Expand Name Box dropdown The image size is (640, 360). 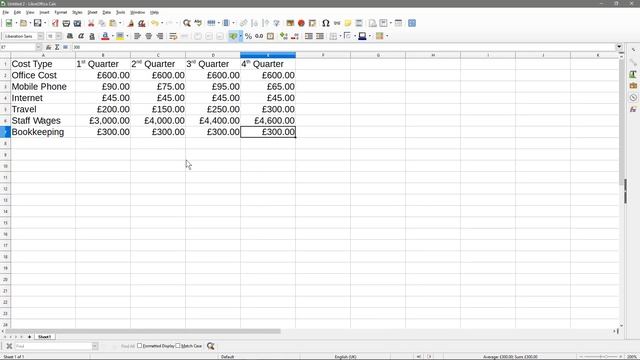click(x=38, y=47)
